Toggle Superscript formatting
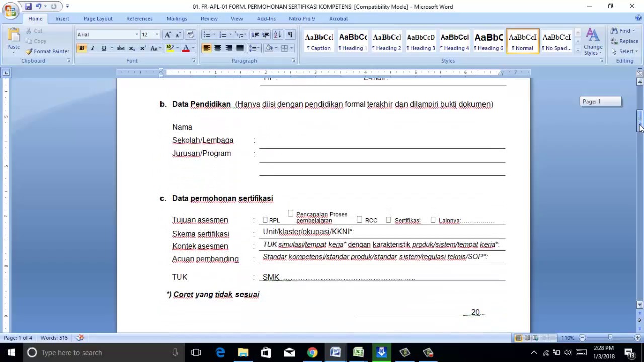Screen dimensions: 644x362 coord(143,48)
